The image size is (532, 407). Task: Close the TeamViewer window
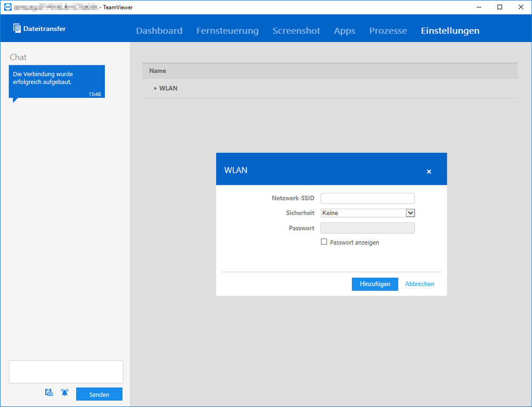(521, 7)
